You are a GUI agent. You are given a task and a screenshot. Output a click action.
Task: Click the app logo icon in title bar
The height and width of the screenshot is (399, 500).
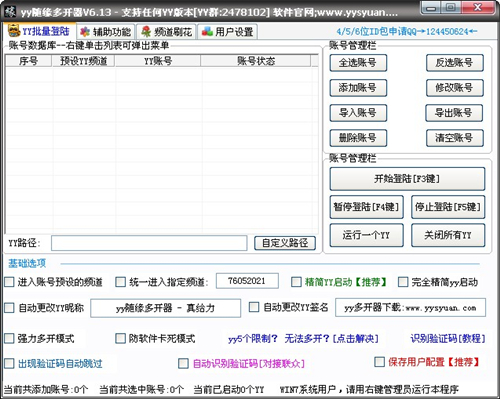pos(10,11)
